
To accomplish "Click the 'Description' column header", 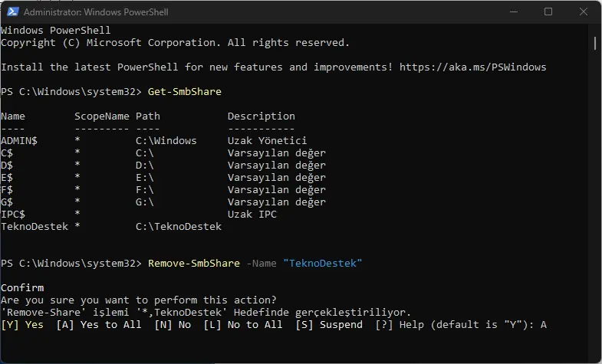I will 262,116.
